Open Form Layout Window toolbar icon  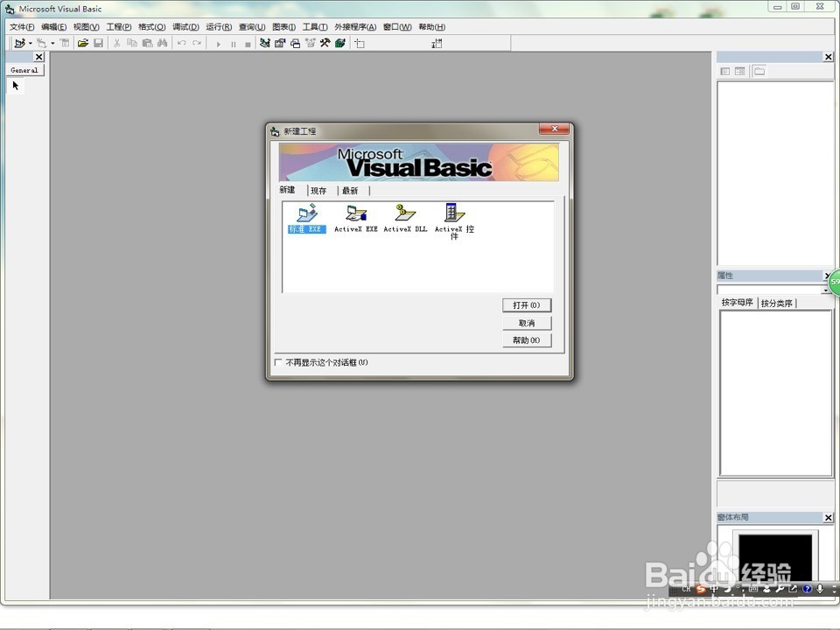coord(295,44)
